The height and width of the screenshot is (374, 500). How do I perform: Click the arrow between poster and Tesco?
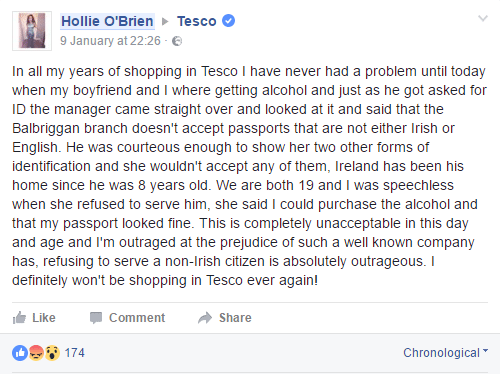165,22
